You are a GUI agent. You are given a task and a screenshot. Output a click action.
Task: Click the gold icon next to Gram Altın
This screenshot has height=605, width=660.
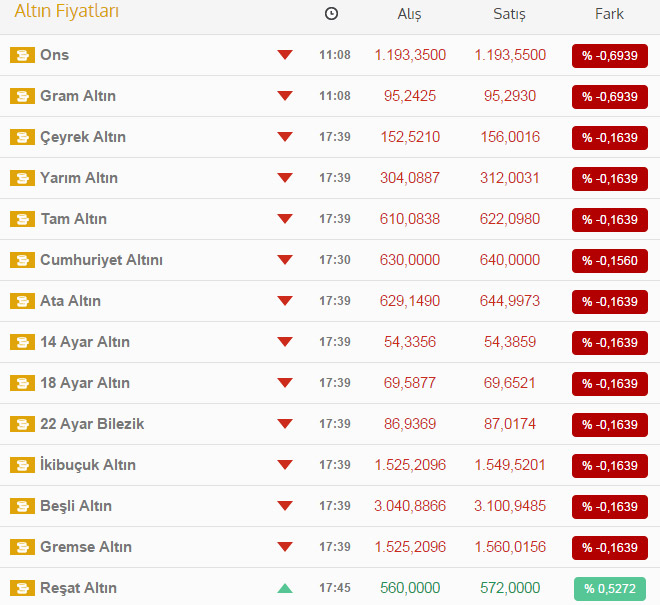[22, 96]
